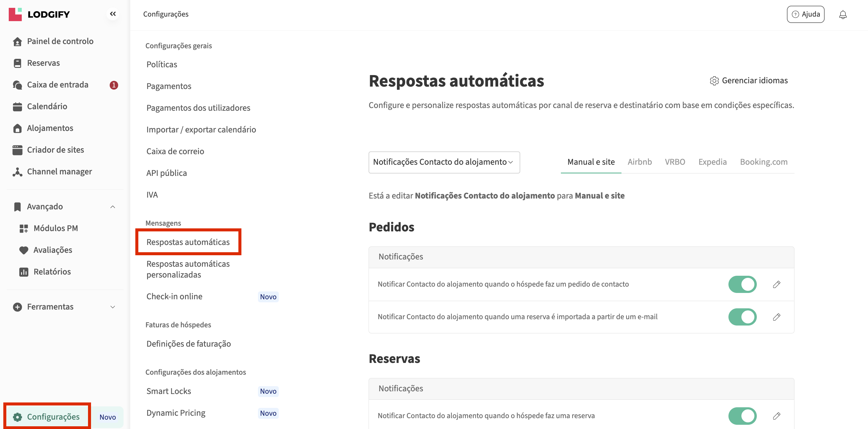Toggle imported reservation e-mail notification
Viewport: 868px width, 429px height.
point(742,317)
